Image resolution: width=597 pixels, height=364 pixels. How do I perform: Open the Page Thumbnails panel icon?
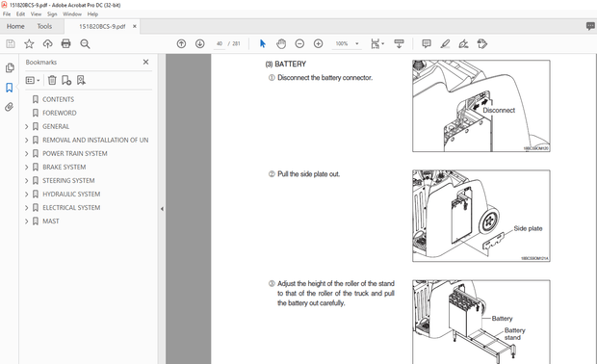pyautogui.click(x=10, y=67)
